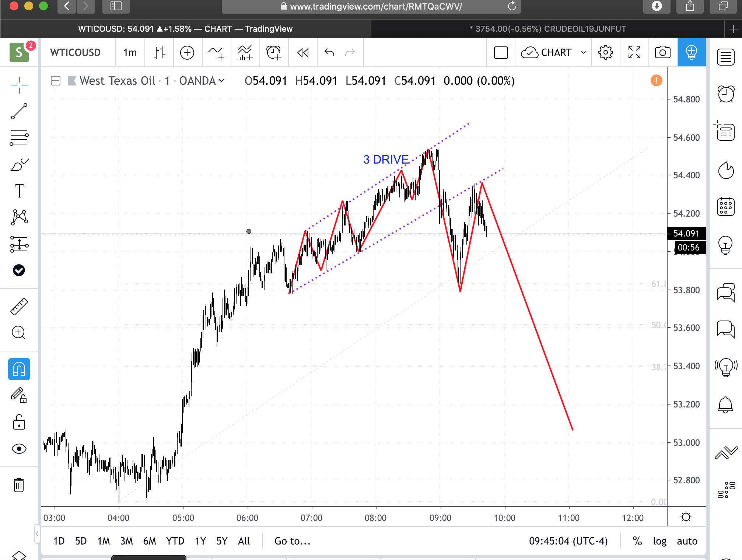Undo the last chart action
The width and height of the screenshot is (742, 560).
(329, 53)
